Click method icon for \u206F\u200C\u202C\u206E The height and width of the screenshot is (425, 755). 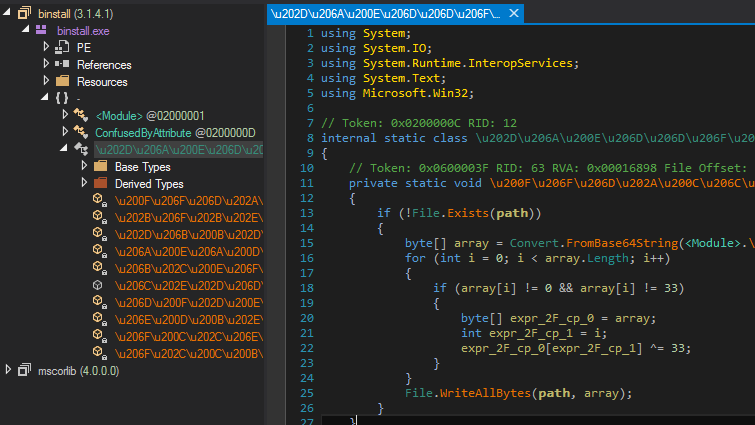pyautogui.click(x=100, y=335)
